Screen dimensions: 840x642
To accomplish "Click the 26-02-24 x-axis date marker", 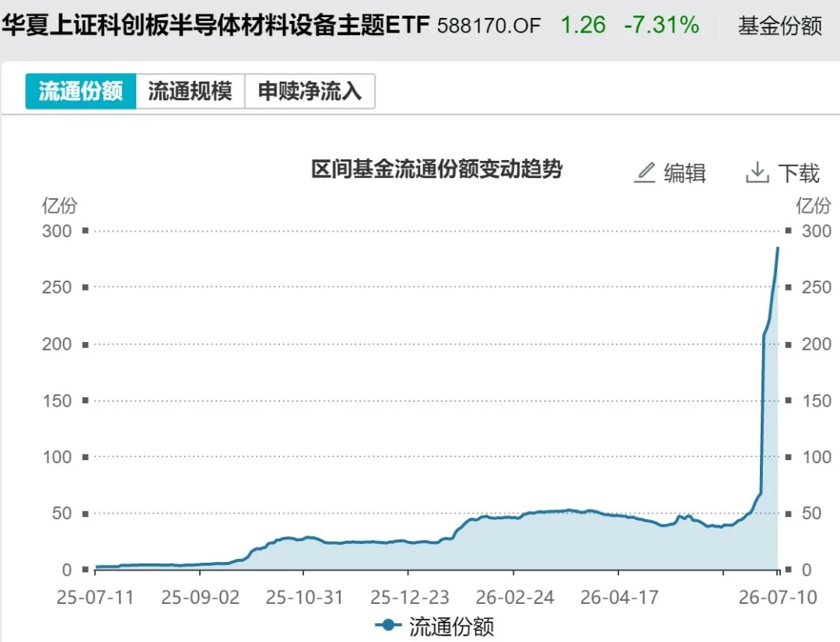I will coord(515,597).
